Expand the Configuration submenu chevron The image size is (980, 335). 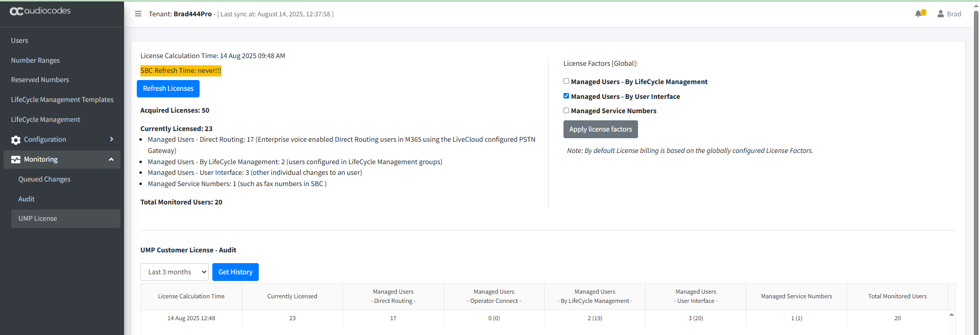[x=111, y=139]
